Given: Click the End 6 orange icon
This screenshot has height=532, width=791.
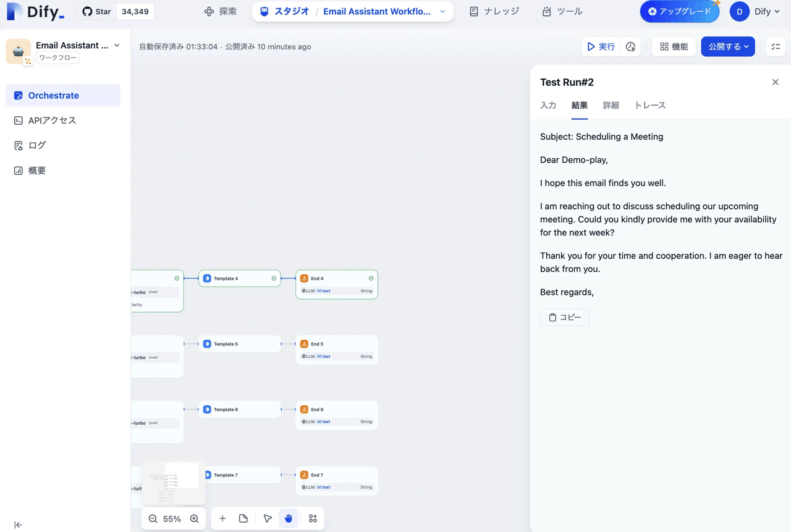Looking at the screenshot, I should pyautogui.click(x=304, y=409).
